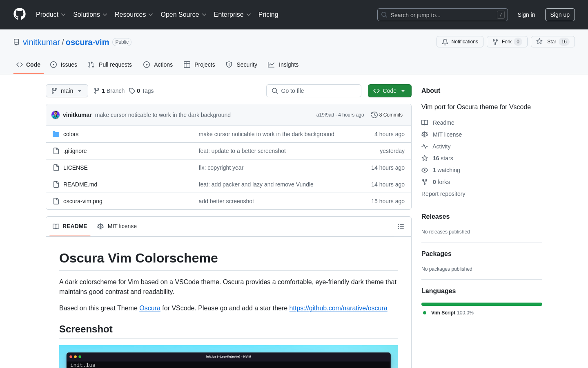
Task: Open the README outline menu icon
Action: (401, 227)
